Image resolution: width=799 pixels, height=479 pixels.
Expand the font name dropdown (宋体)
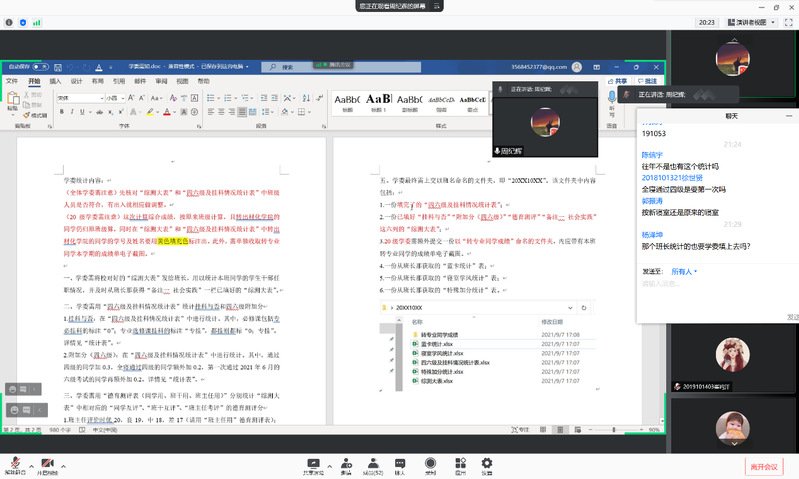(x=103, y=98)
